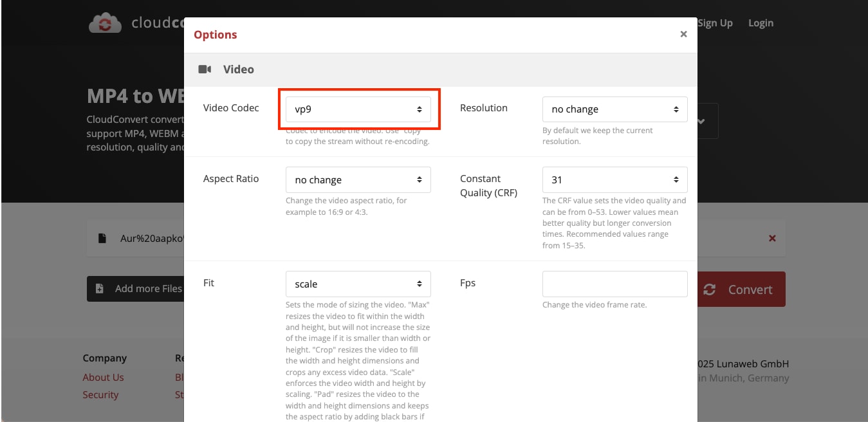Open the Security page
The image size is (868, 422).
(x=101, y=394)
